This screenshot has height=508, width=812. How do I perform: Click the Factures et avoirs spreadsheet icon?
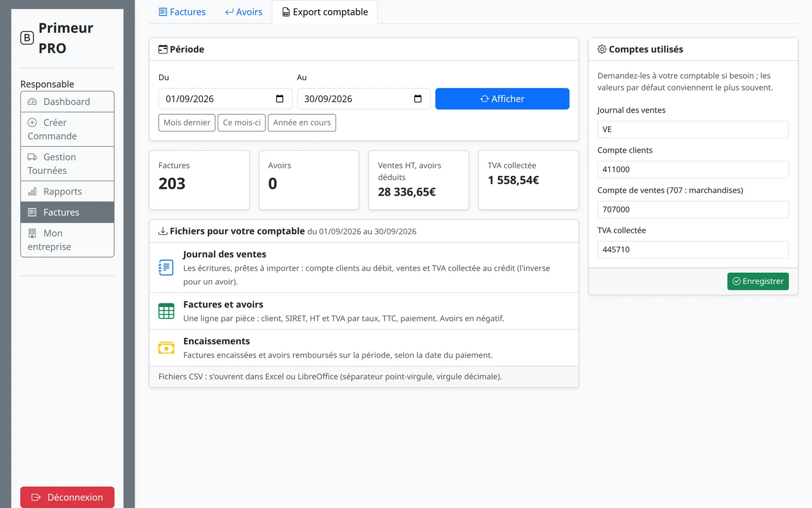pos(166,311)
